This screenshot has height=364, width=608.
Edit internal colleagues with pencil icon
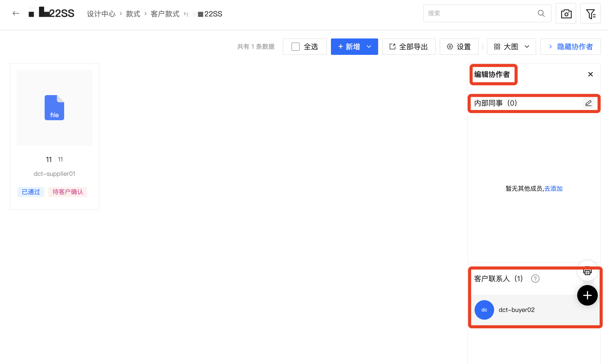click(x=588, y=103)
